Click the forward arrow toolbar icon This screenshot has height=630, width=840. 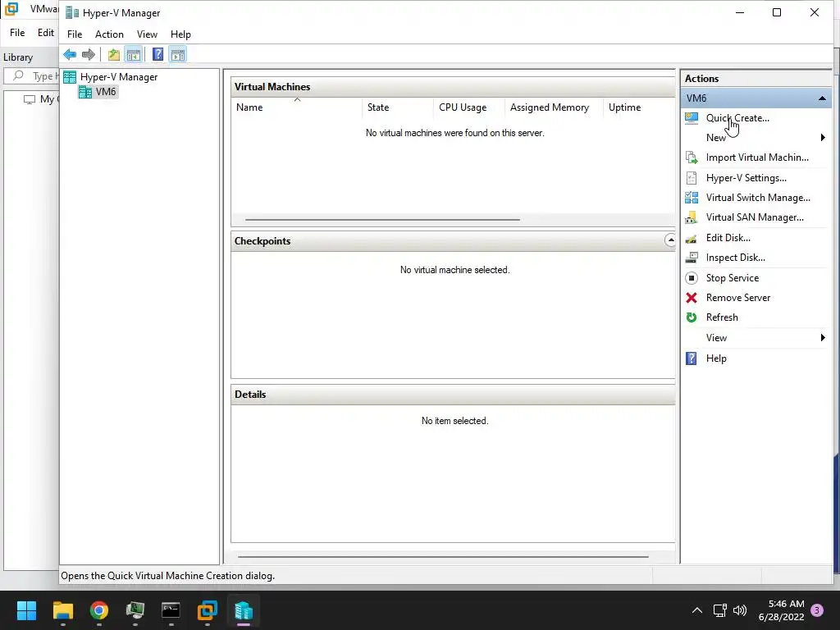coord(89,54)
